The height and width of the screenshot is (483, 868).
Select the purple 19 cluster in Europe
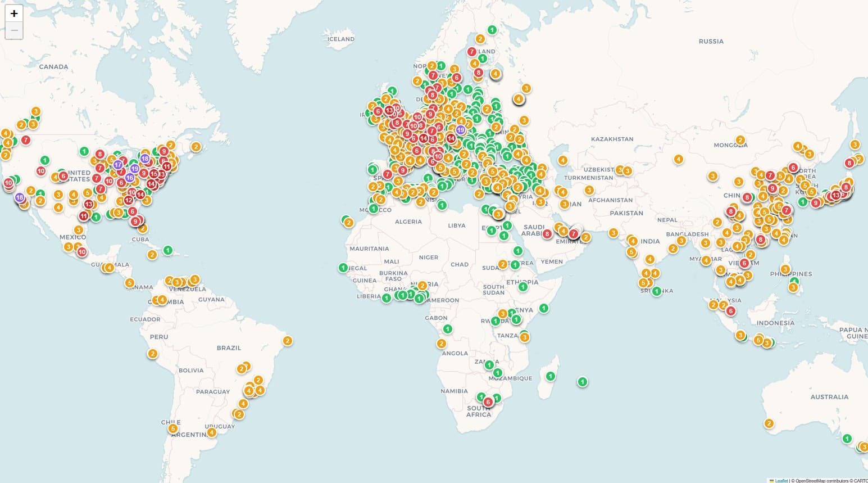pyautogui.click(x=461, y=130)
